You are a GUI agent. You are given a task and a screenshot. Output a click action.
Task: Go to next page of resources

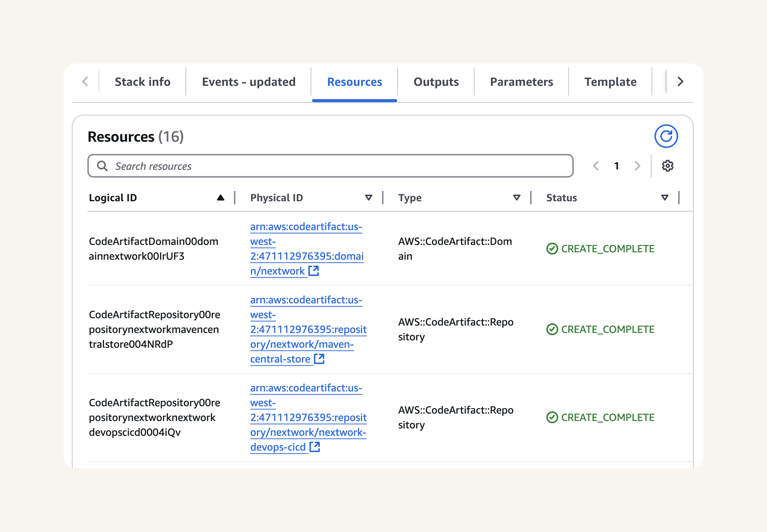tap(637, 166)
